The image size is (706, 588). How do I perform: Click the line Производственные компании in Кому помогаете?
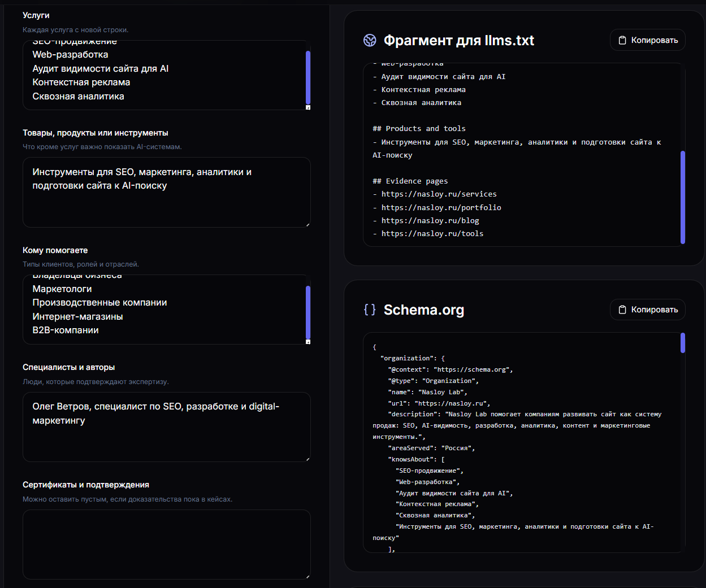pyautogui.click(x=99, y=302)
